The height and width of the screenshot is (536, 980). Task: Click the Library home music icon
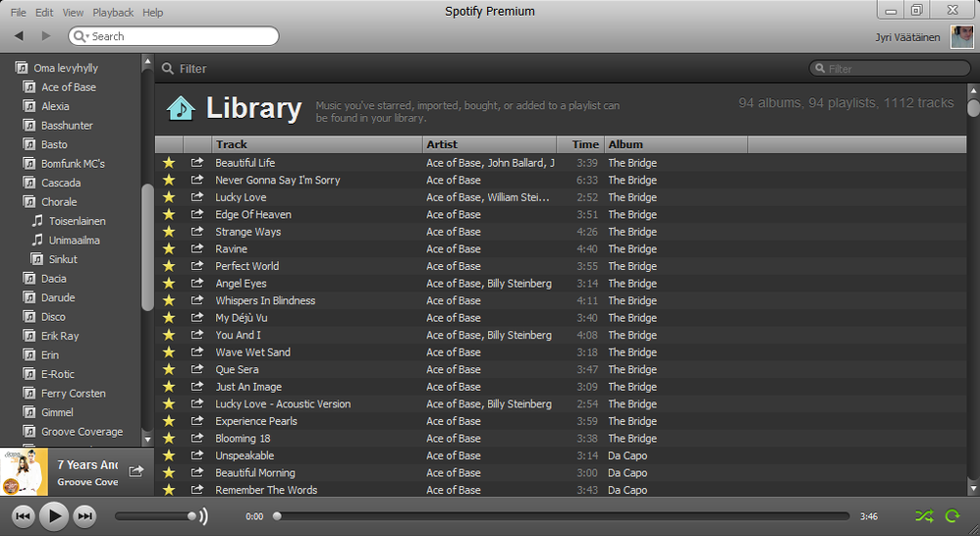(x=181, y=108)
